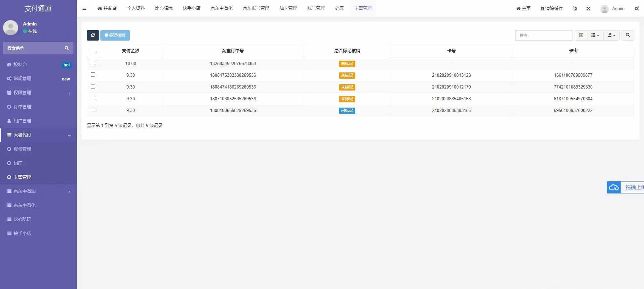This screenshot has width=644, height=289.
Task: Click the 标记核销 button
Action: 115,35
